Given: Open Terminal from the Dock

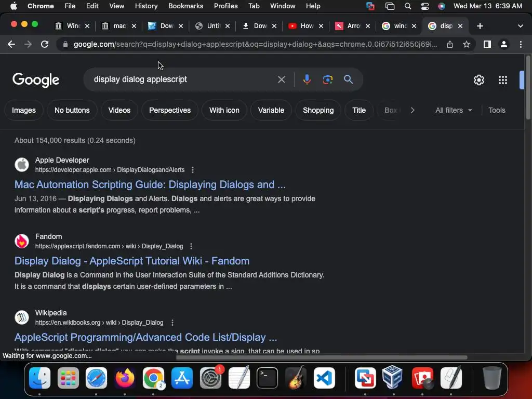Looking at the screenshot, I should pyautogui.click(x=267, y=378).
